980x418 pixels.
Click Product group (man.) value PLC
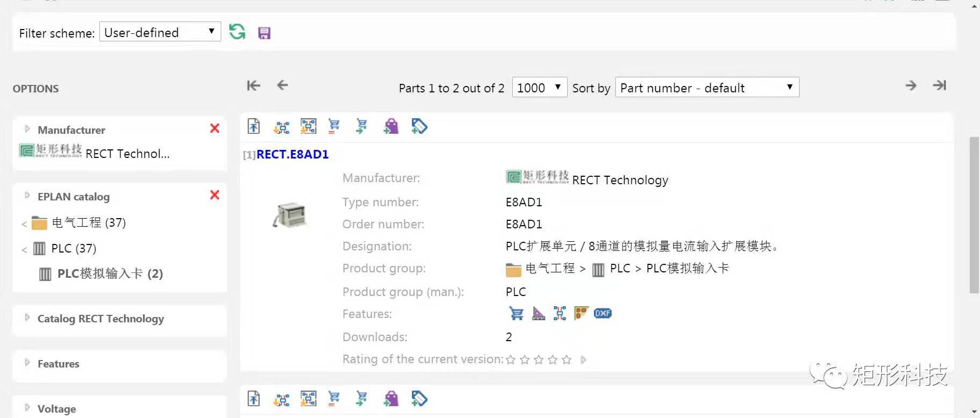click(516, 292)
